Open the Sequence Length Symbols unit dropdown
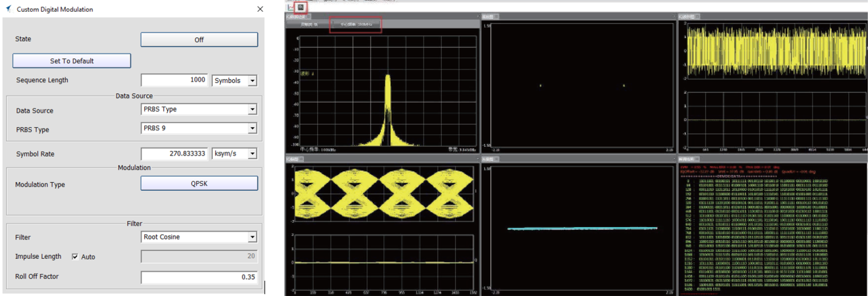The height and width of the screenshot is (296, 868). pyautogui.click(x=252, y=81)
